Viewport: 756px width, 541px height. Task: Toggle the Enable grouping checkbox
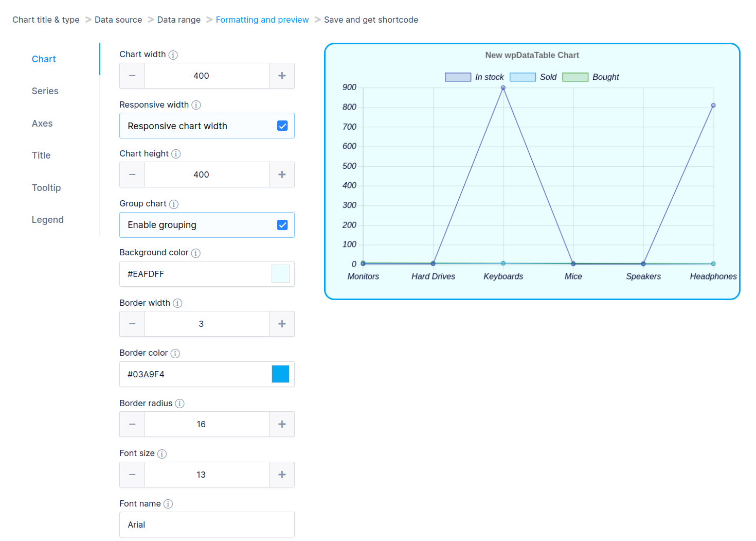[282, 225]
